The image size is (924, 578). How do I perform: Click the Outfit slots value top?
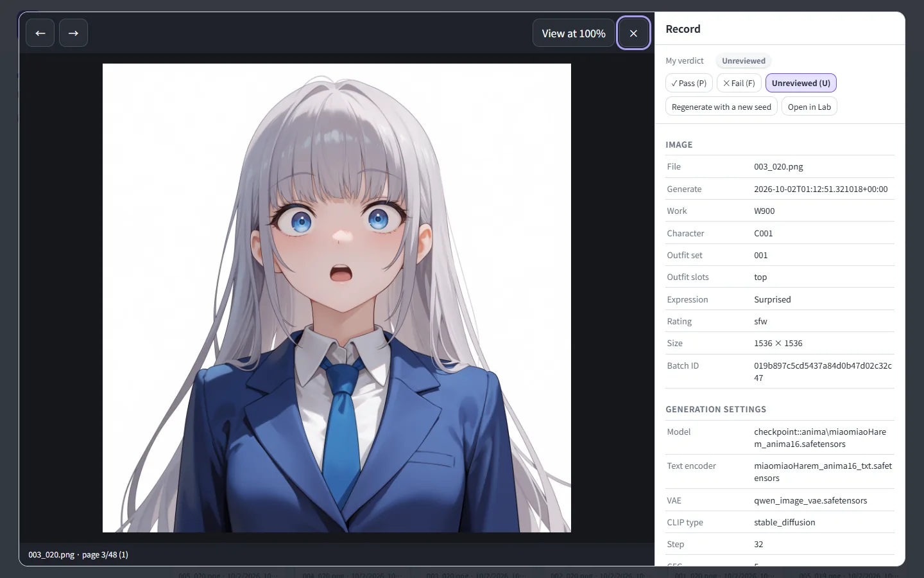760,277
